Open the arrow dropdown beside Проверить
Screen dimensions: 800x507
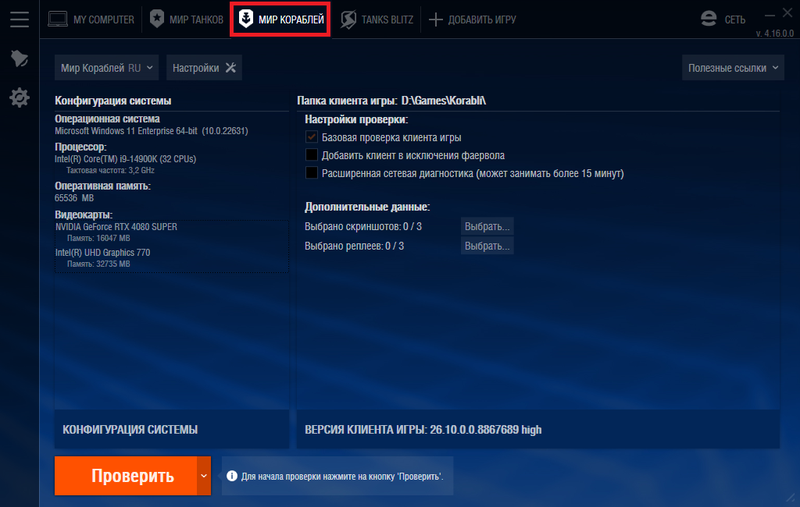click(x=204, y=475)
